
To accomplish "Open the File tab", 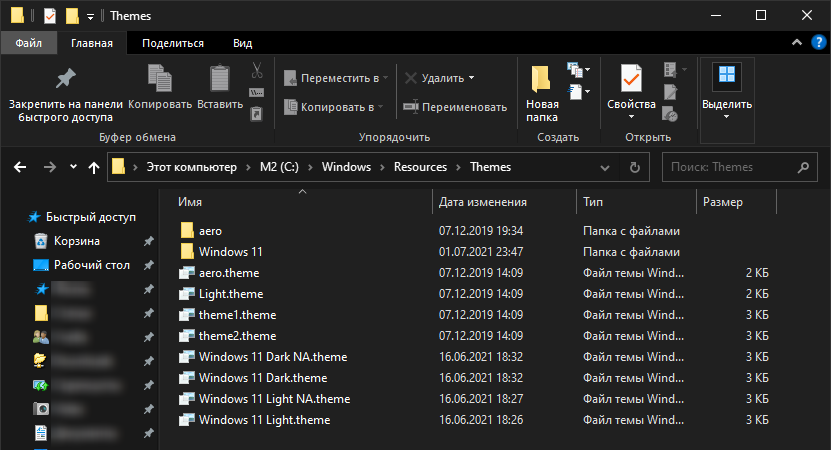I will [x=29, y=43].
